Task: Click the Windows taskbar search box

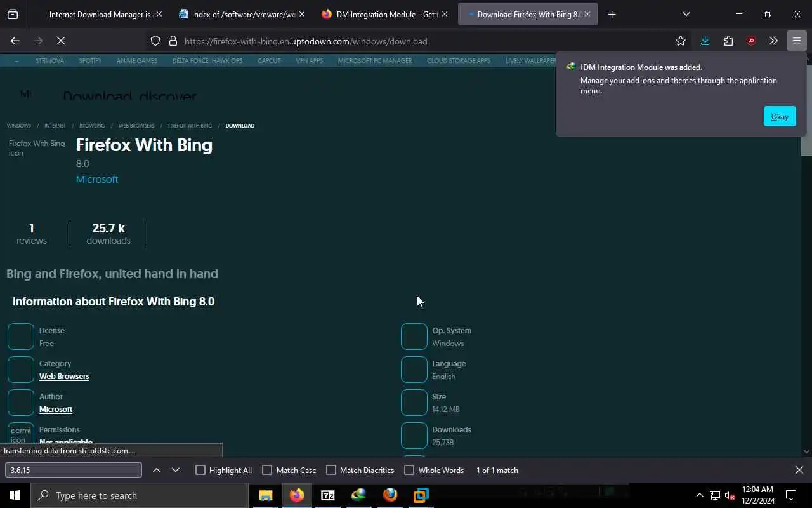Action: [140, 495]
